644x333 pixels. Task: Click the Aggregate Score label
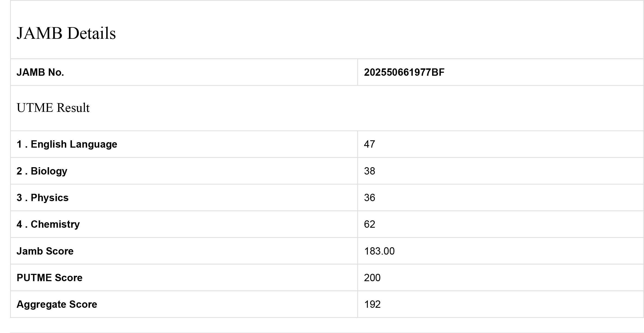pyautogui.click(x=57, y=305)
